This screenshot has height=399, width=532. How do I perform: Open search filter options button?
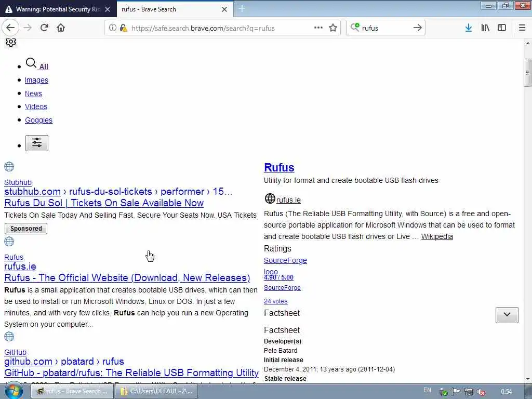click(x=37, y=143)
